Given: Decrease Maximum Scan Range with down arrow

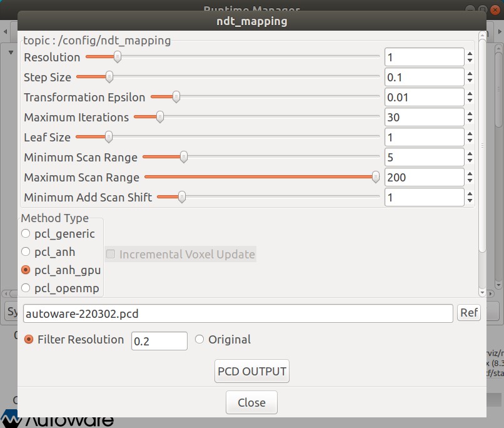Looking at the screenshot, I should [x=470, y=180].
